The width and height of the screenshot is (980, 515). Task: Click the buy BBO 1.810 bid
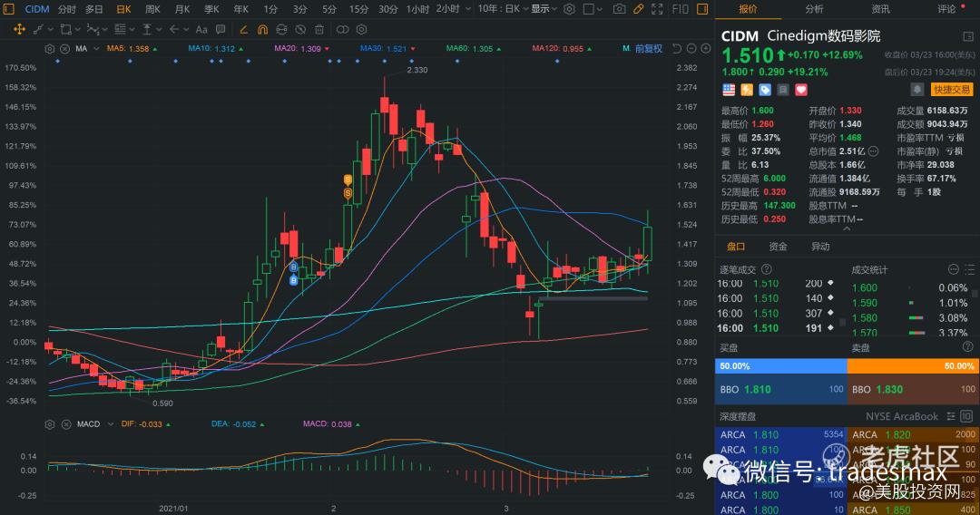[x=780, y=389]
